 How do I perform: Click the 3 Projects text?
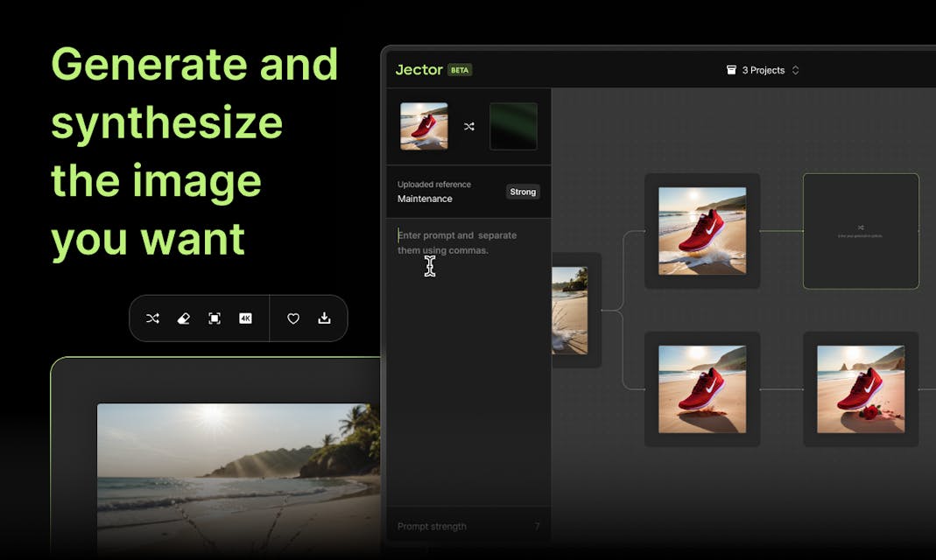pyautogui.click(x=764, y=70)
